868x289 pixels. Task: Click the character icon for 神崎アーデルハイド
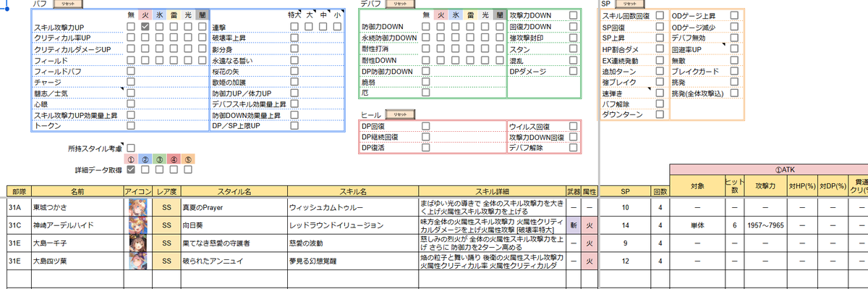137,225
